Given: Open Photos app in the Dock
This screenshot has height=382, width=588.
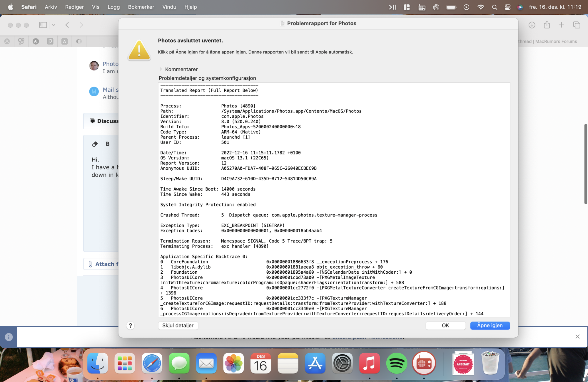Looking at the screenshot, I should point(233,363).
